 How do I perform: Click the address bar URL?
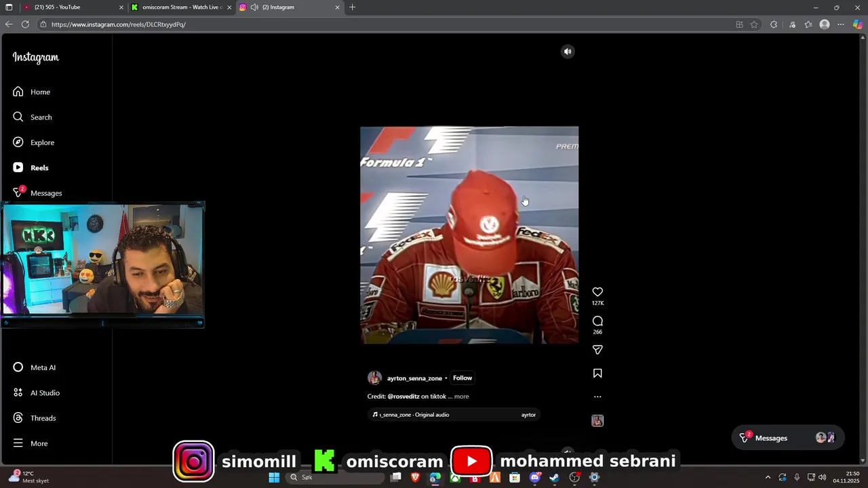[x=119, y=24]
